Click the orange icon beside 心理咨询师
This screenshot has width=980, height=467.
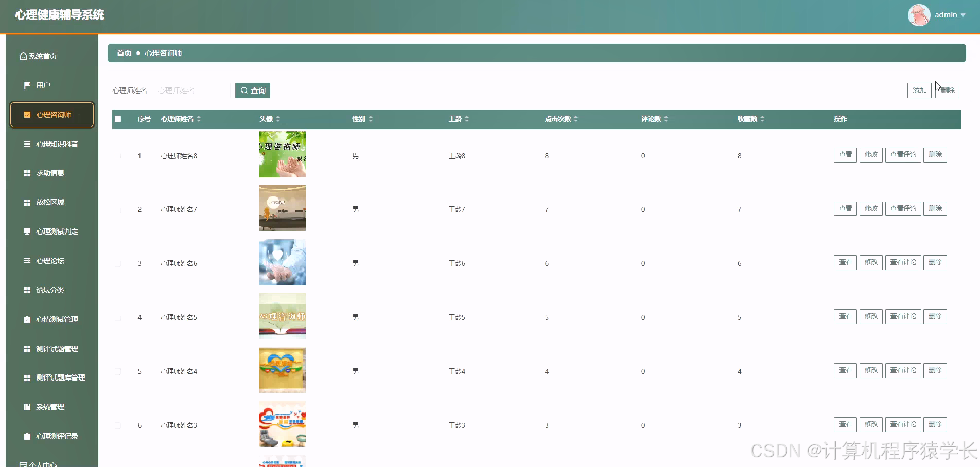click(27, 115)
